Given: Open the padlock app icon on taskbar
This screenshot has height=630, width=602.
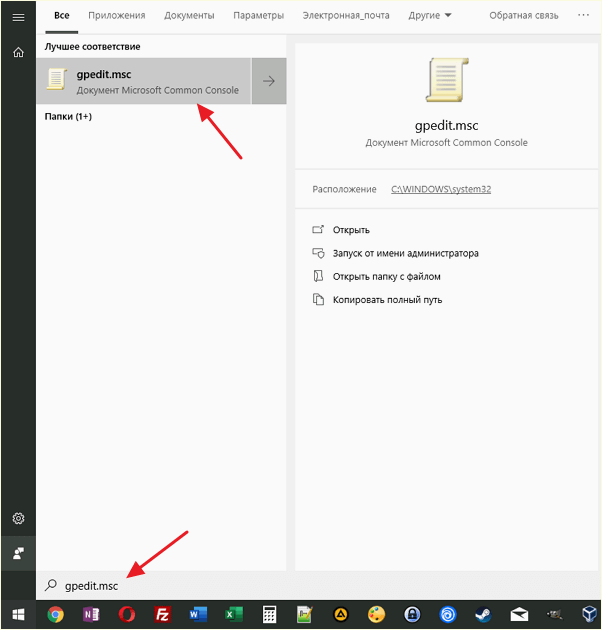Looking at the screenshot, I should (412, 615).
